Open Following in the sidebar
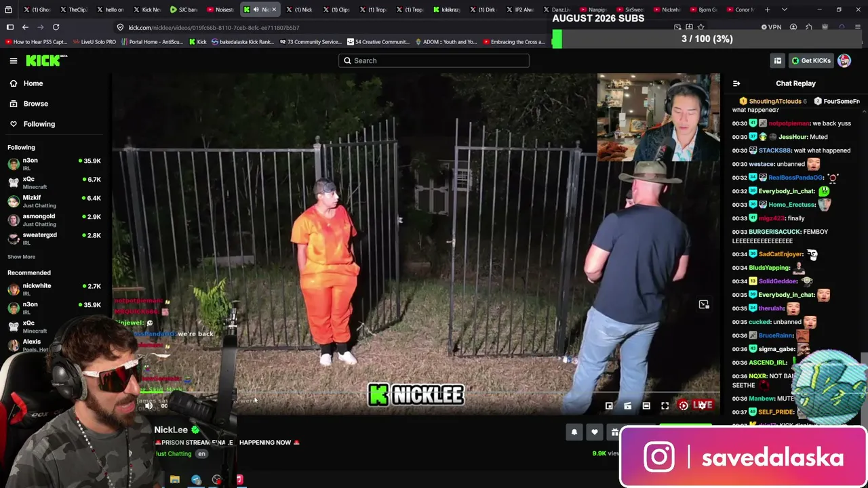This screenshot has height=488, width=868. [39, 124]
